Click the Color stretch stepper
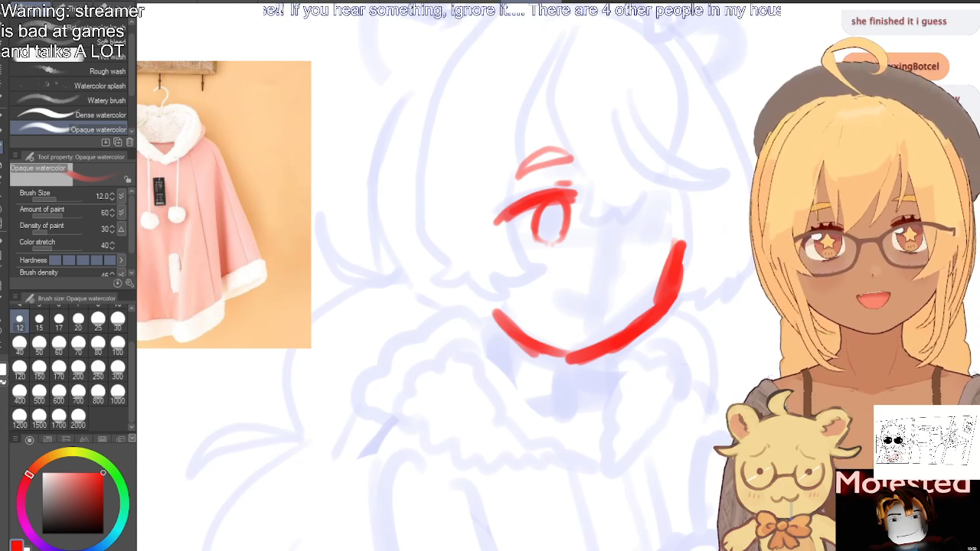Viewport: 980px width, 551px height. coord(113,245)
